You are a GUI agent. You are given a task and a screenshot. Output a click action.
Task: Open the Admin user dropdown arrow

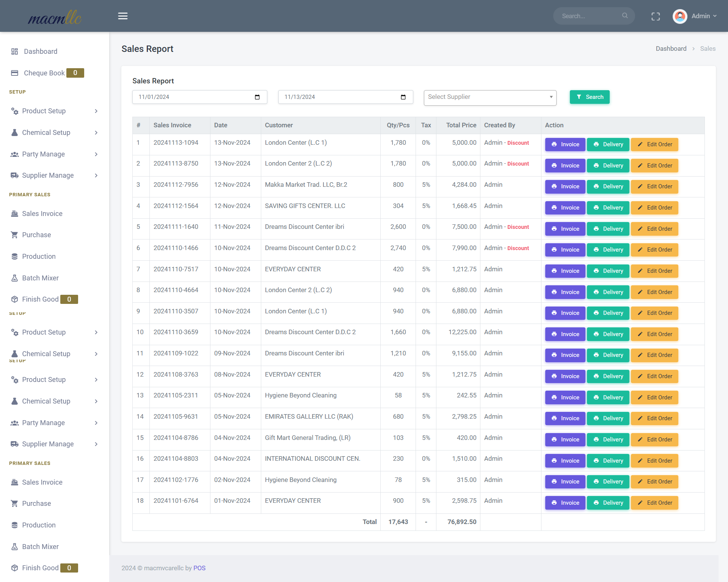click(x=715, y=16)
